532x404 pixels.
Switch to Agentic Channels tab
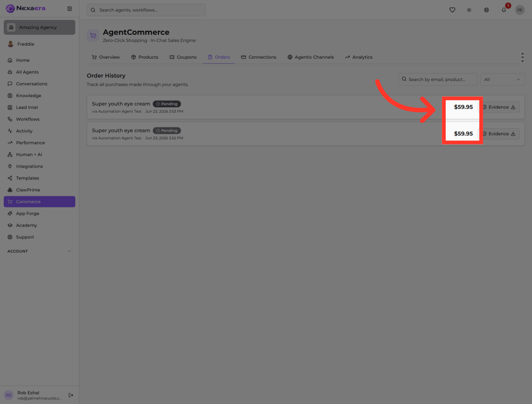pos(311,57)
